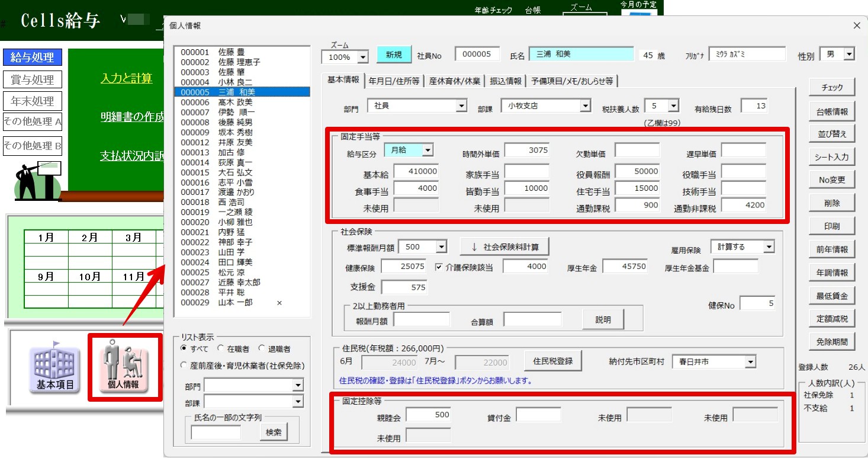Click the 定額減税 button
868x458 pixels.
click(832, 319)
